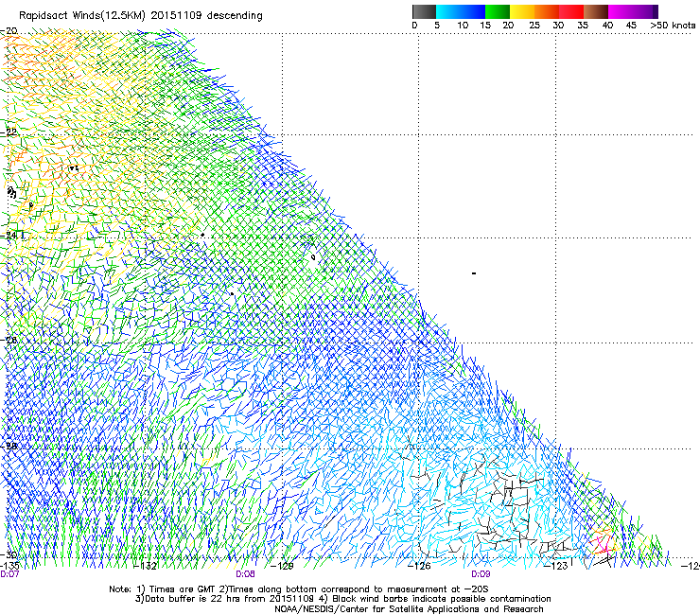Click the '5' legend scale label
The width and height of the screenshot is (700, 615).
coord(437,26)
